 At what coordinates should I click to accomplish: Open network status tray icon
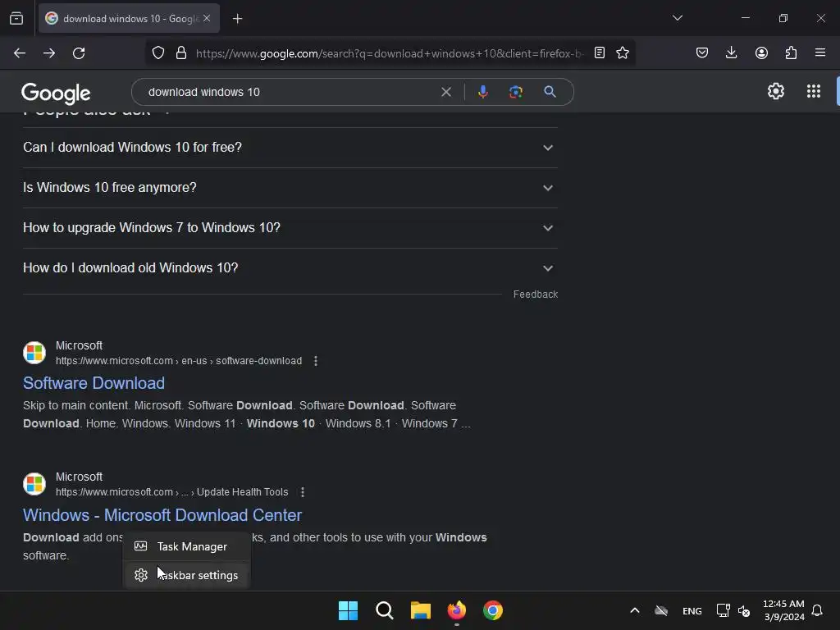pyautogui.click(x=723, y=610)
